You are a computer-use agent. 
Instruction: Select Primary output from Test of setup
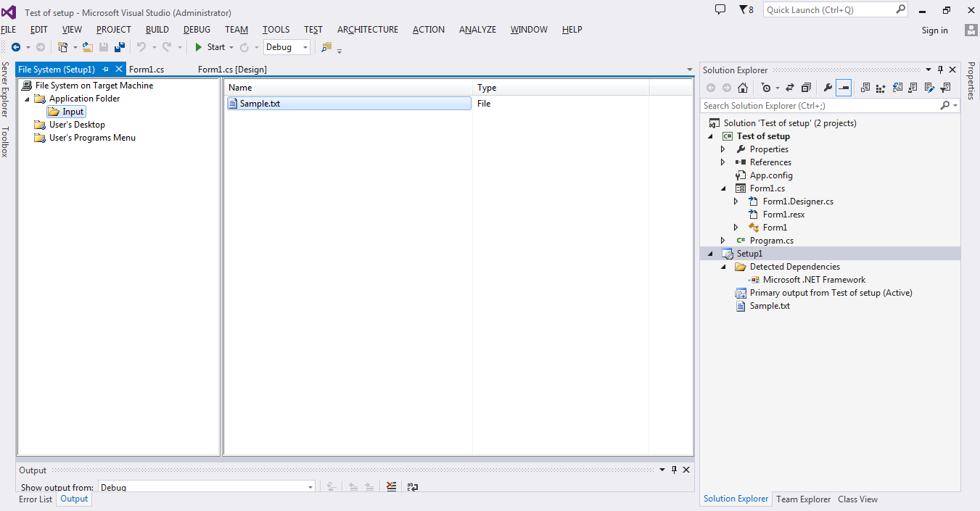click(x=823, y=293)
